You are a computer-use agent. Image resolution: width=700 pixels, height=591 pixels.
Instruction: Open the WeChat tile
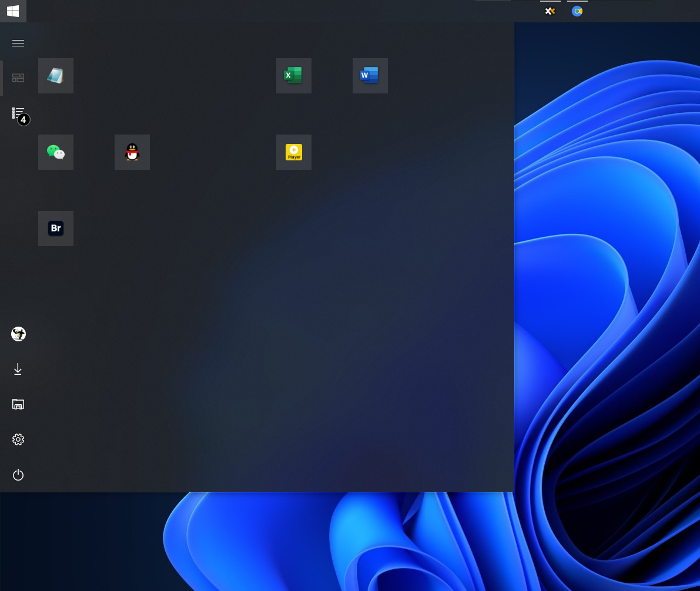(56, 152)
